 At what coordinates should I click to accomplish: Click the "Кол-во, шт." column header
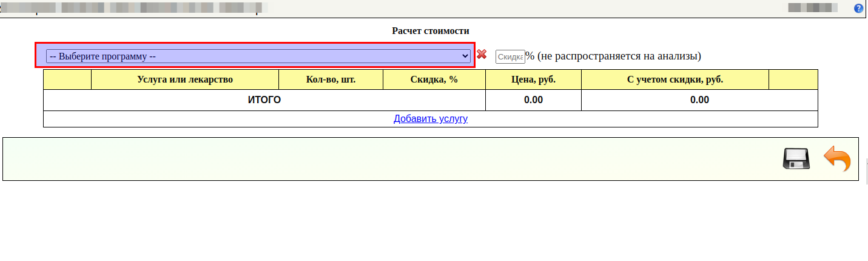tap(331, 80)
